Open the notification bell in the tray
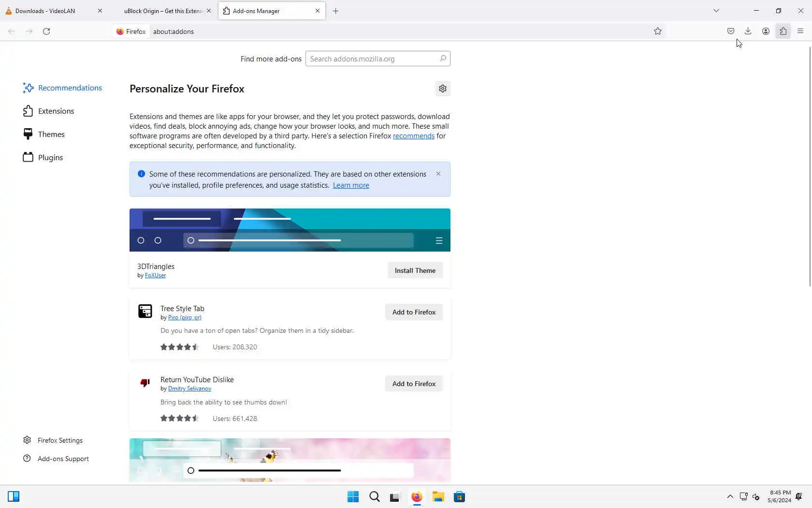Screen dimensions: 812x508 pos(799,497)
